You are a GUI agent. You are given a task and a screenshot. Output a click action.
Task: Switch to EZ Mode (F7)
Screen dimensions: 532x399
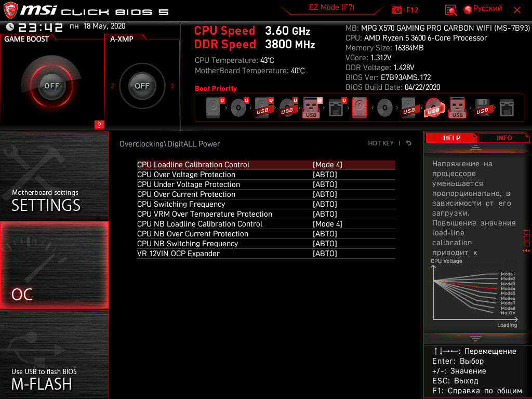point(332,7)
